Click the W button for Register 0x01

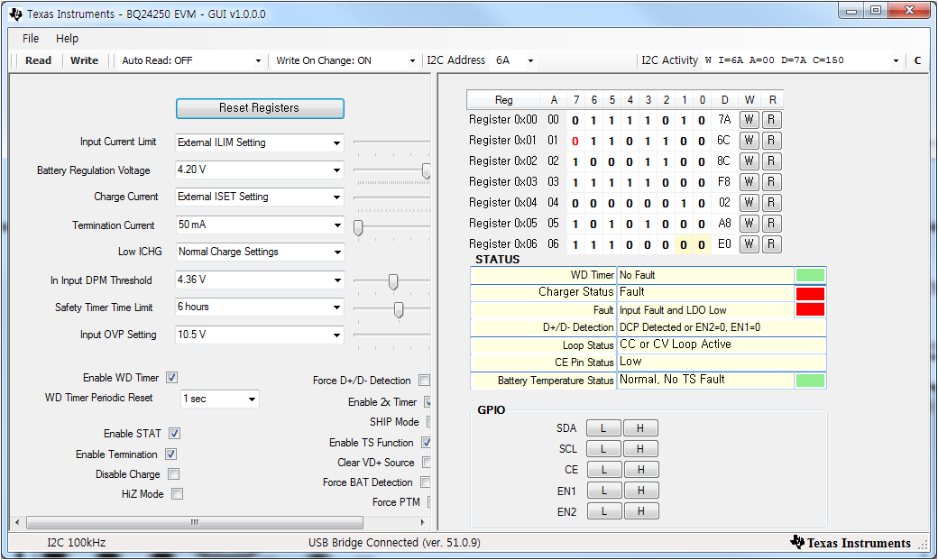749,141
